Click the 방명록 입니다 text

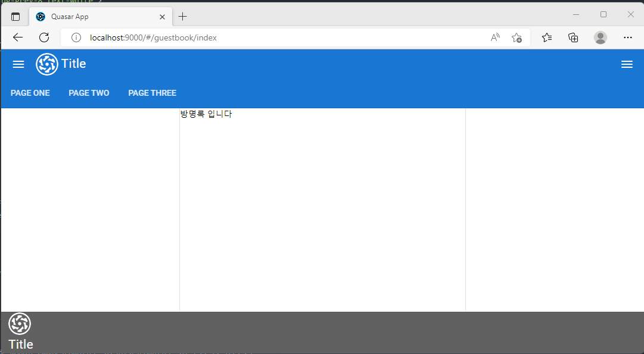click(x=206, y=114)
